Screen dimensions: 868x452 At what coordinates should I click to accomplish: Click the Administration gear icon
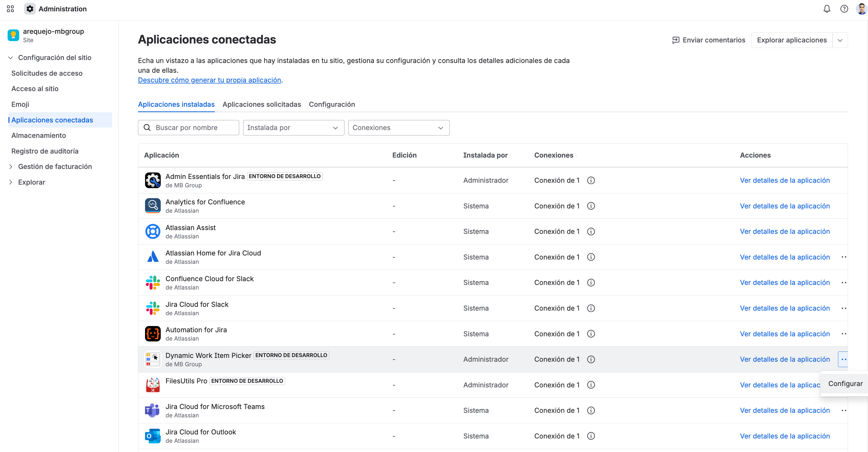click(30, 9)
